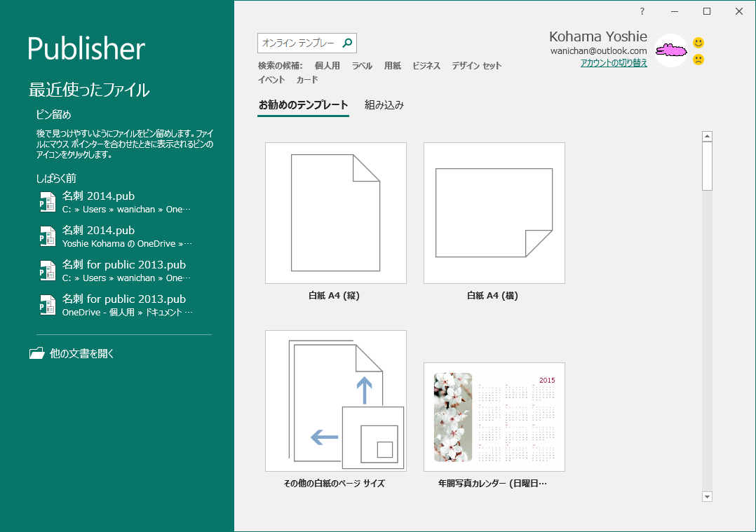Switch to 組み込み tab
756x532 pixels.
[384, 105]
